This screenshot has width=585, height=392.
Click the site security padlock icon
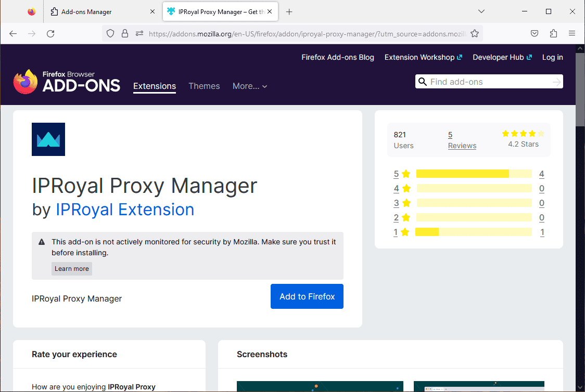click(125, 34)
